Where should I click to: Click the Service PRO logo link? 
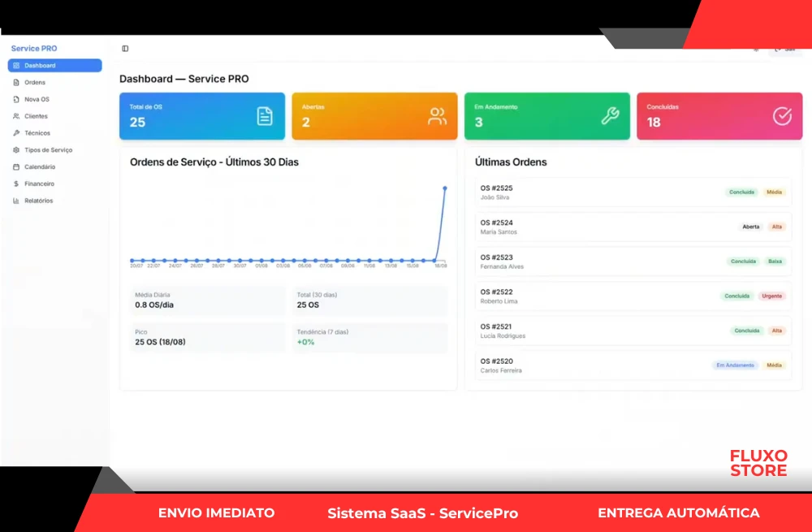click(34, 49)
